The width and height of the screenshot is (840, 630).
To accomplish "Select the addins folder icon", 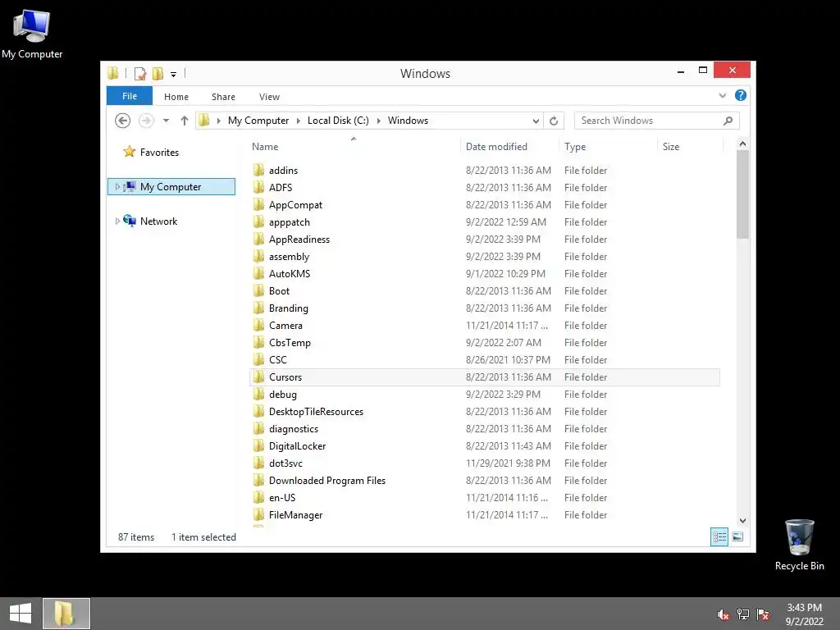I will pyautogui.click(x=258, y=170).
